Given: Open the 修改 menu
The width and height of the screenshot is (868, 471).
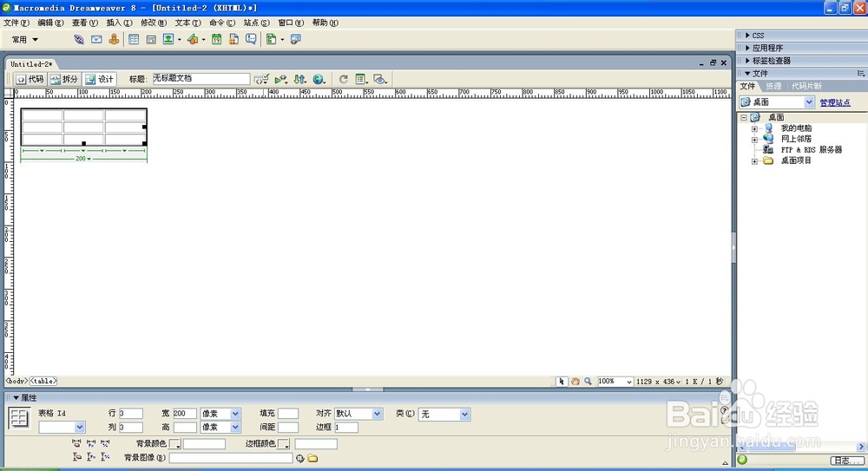Looking at the screenshot, I should tap(154, 23).
